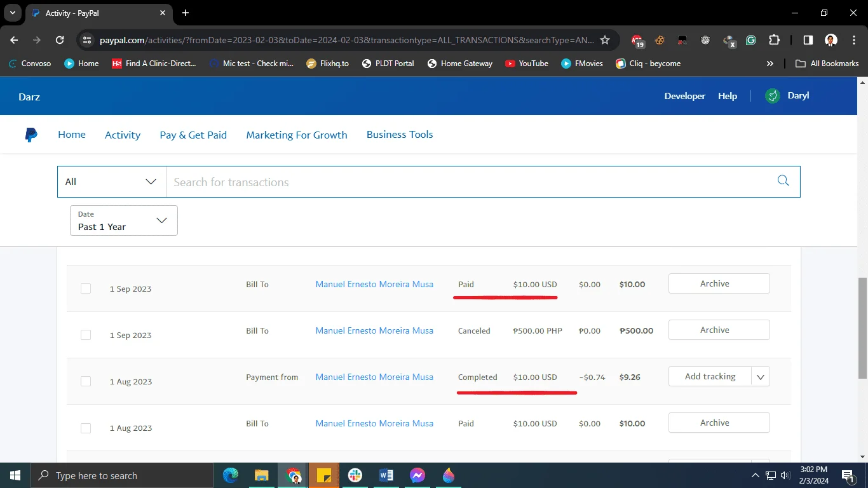Open the Business Tools menu
The width and height of the screenshot is (868, 488).
pos(400,135)
